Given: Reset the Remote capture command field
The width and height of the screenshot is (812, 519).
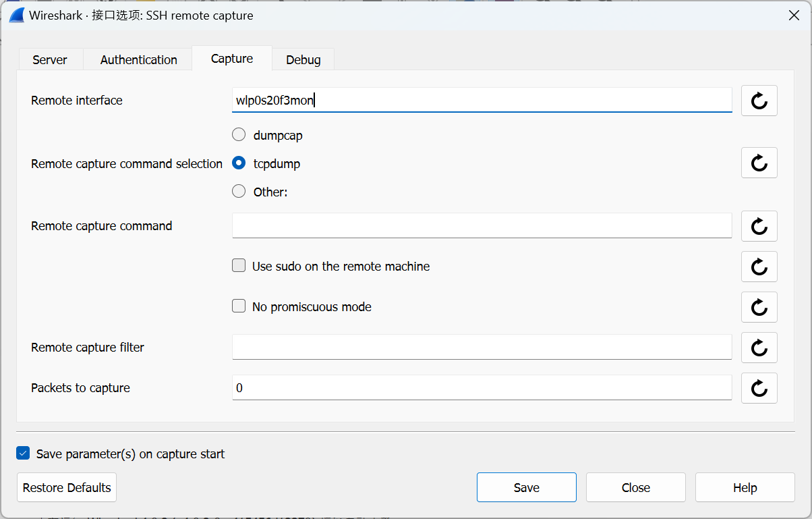Looking at the screenshot, I should [x=759, y=226].
